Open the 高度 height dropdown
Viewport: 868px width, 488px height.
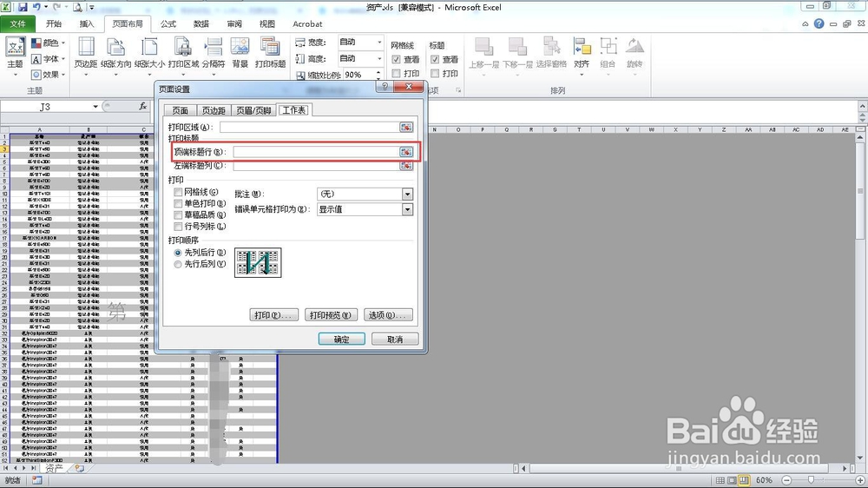point(379,58)
